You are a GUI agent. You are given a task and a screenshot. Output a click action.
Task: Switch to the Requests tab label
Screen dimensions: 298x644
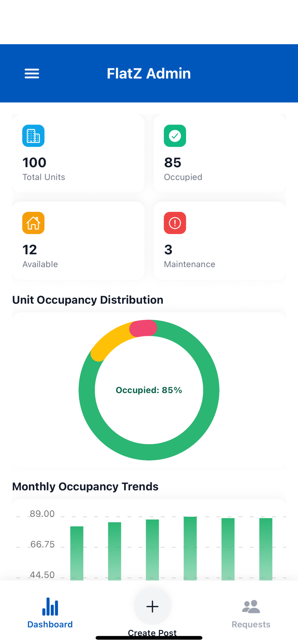[251, 625]
